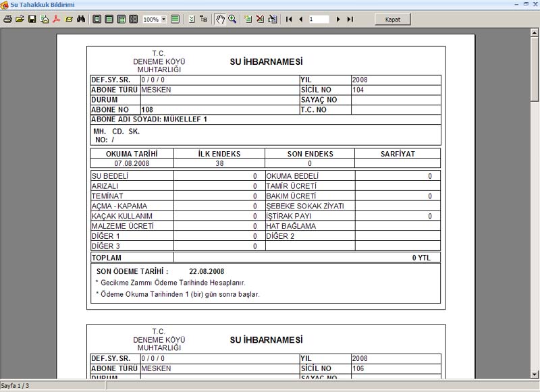This screenshot has height=392, width=540.
Task: Switch to page width view
Action: [109, 20]
